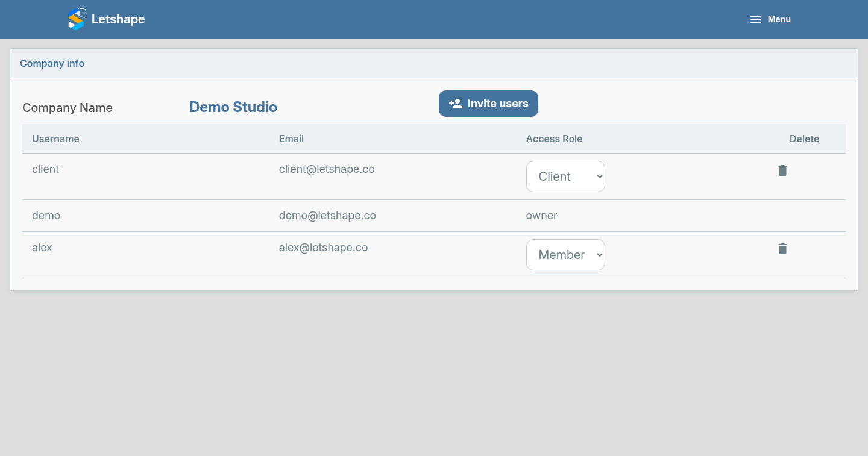Open client's Access Role dropdown
The height and width of the screenshot is (456, 868).
565,176
